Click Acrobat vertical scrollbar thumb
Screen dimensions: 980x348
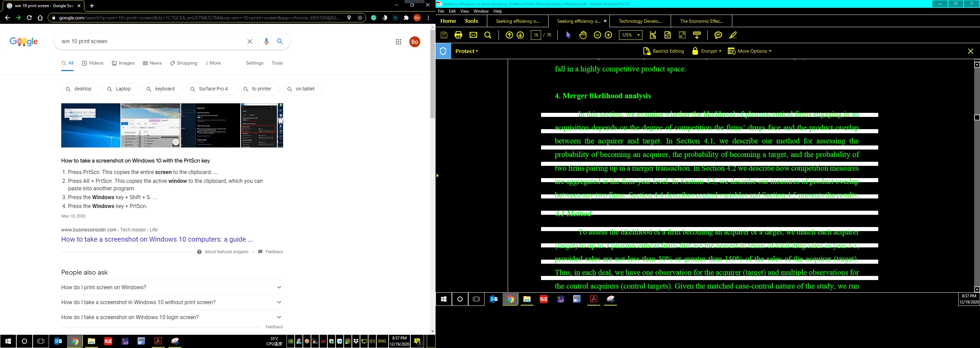tap(977, 117)
